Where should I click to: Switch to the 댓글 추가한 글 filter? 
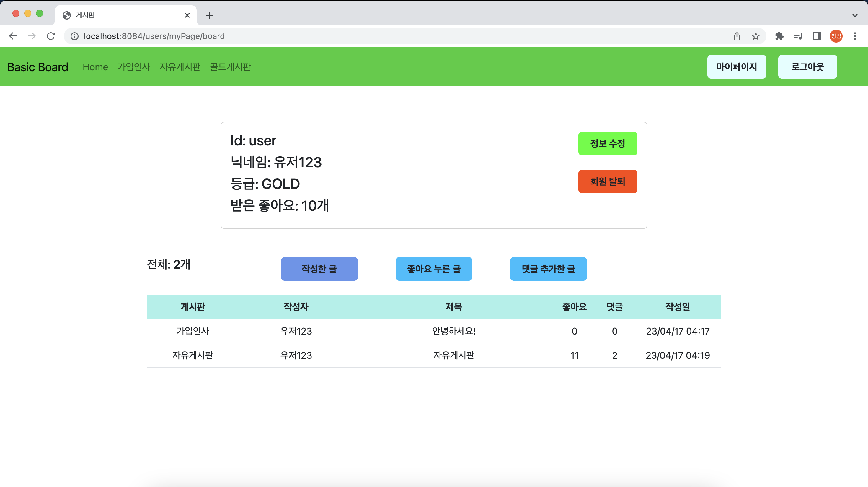pyautogui.click(x=548, y=269)
